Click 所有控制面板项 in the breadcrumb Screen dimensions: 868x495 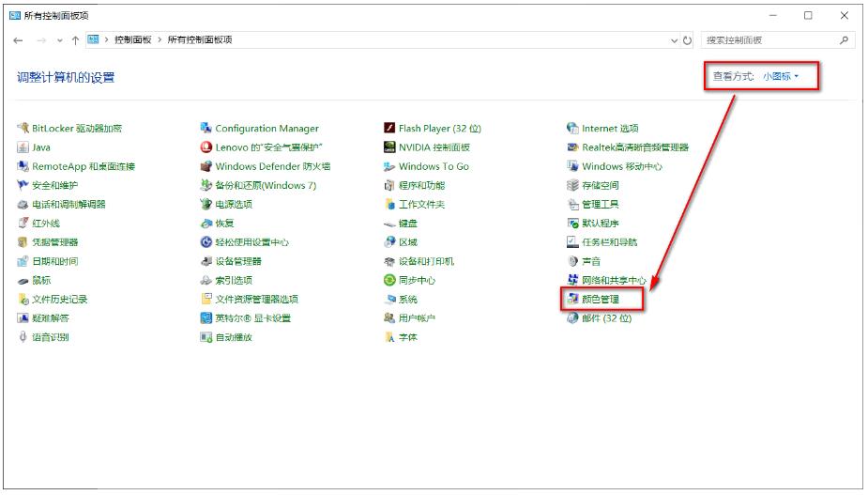(x=200, y=39)
